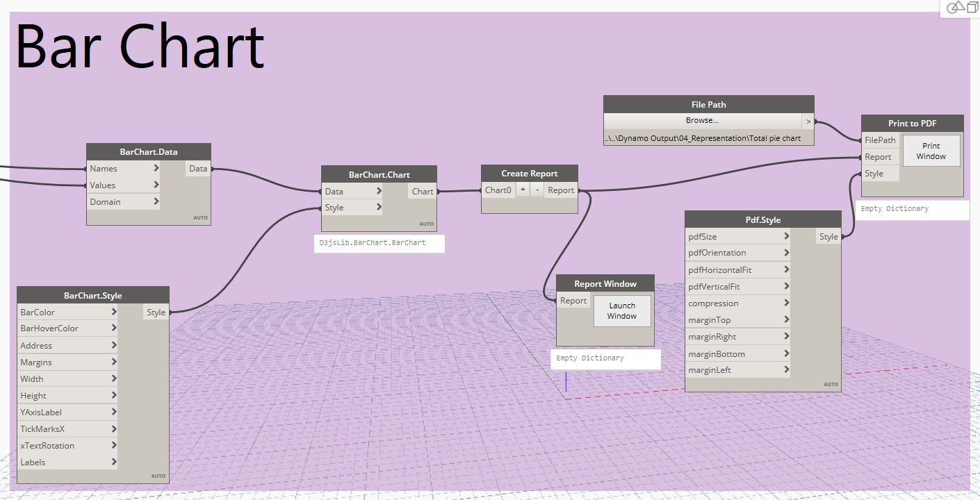Click the Data output port of BarChart.Data
The height and width of the screenshot is (500, 980).
198,168
